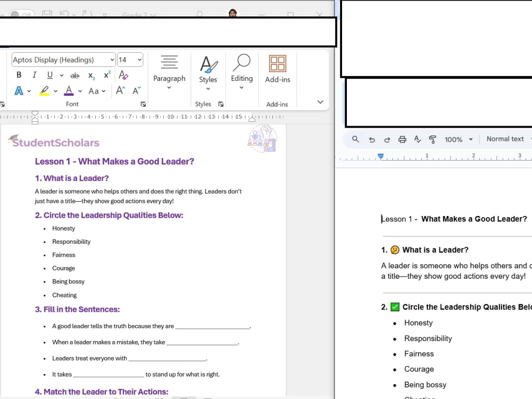This screenshot has width=532, height=399.
Task: Toggle italic formatting in Word
Action: click(x=34, y=74)
